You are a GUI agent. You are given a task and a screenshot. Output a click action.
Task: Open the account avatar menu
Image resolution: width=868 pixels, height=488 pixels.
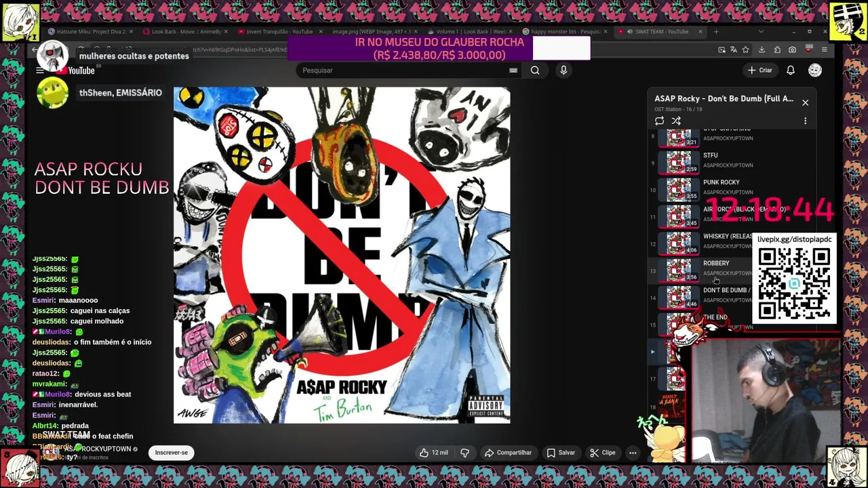point(815,70)
